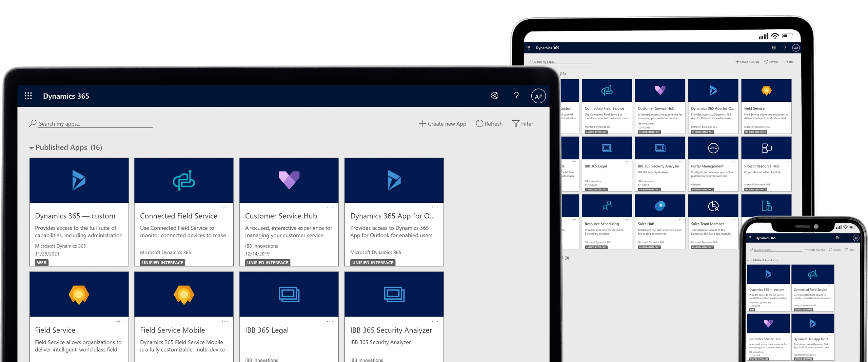This screenshot has height=362, width=868.
Task: Click the Help question mark on the tablet
Action: click(785, 48)
